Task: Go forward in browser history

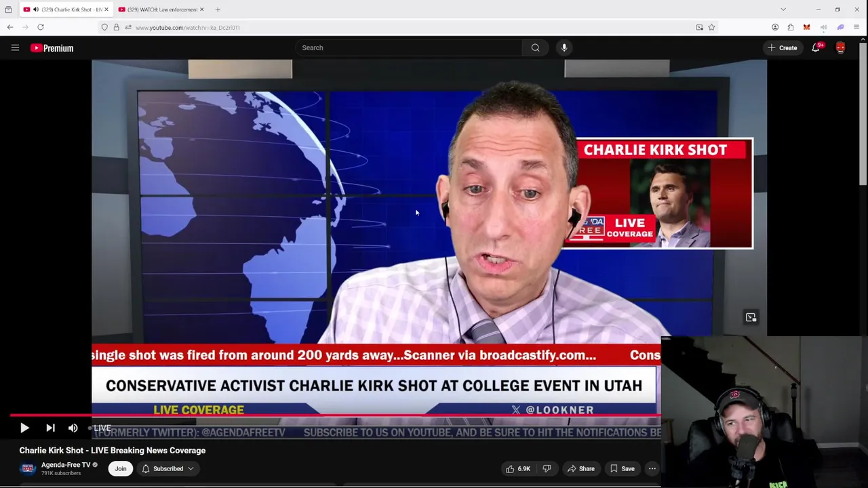Action: point(26,27)
